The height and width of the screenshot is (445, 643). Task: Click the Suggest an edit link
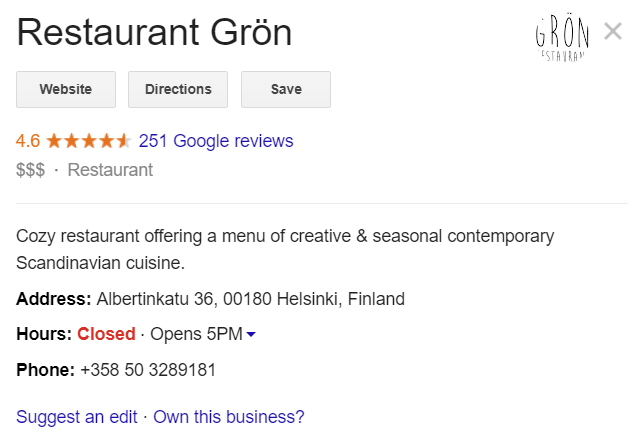[x=77, y=417]
